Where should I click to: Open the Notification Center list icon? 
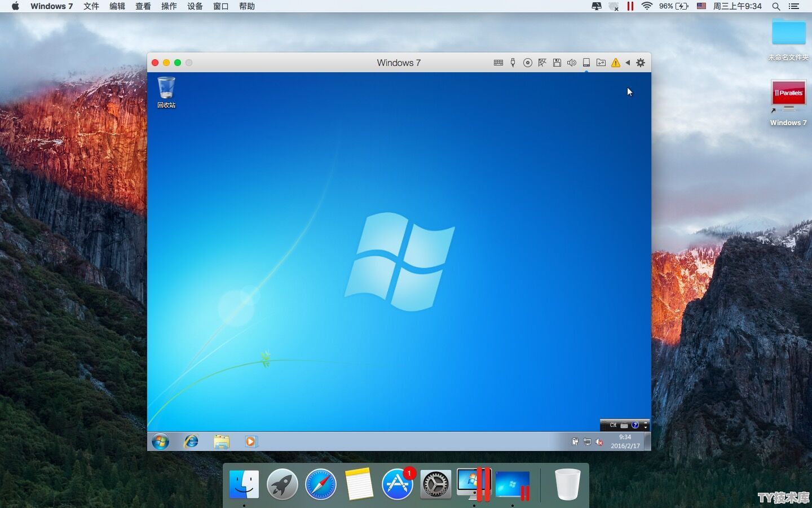(x=794, y=6)
